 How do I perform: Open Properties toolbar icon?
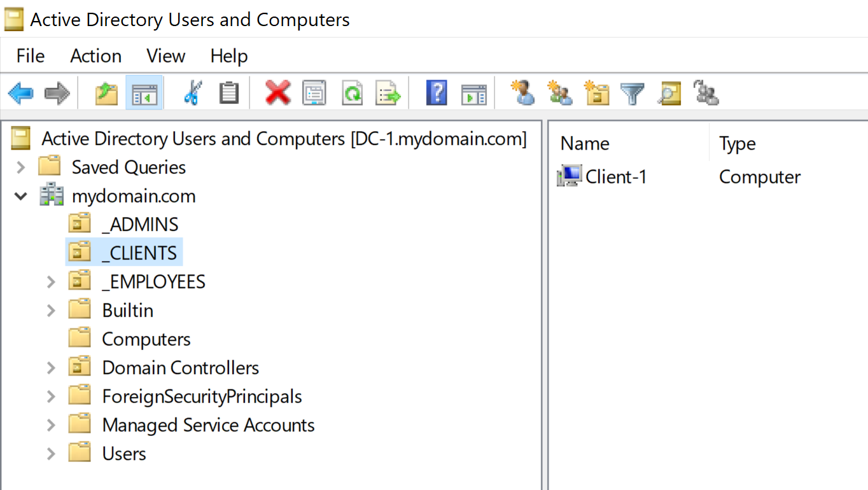pyautogui.click(x=314, y=93)
